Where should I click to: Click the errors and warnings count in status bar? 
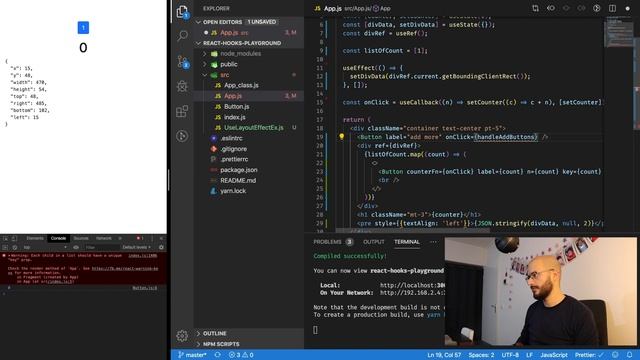[x=241, y=355]
